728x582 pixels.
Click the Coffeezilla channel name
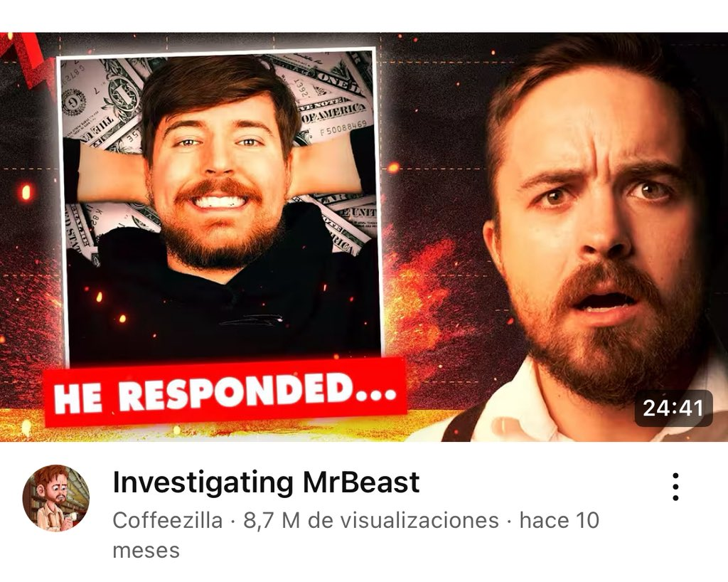(168, 520)
